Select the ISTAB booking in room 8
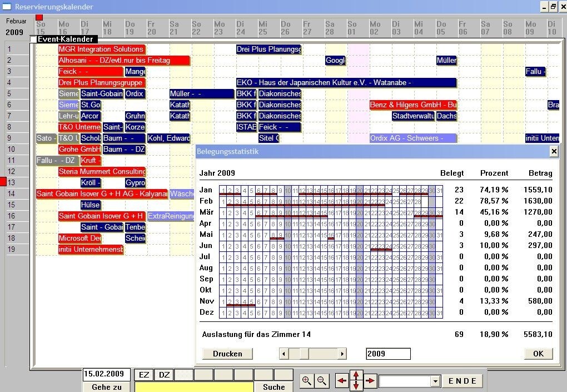567x392 pixels. coord(246,127)
